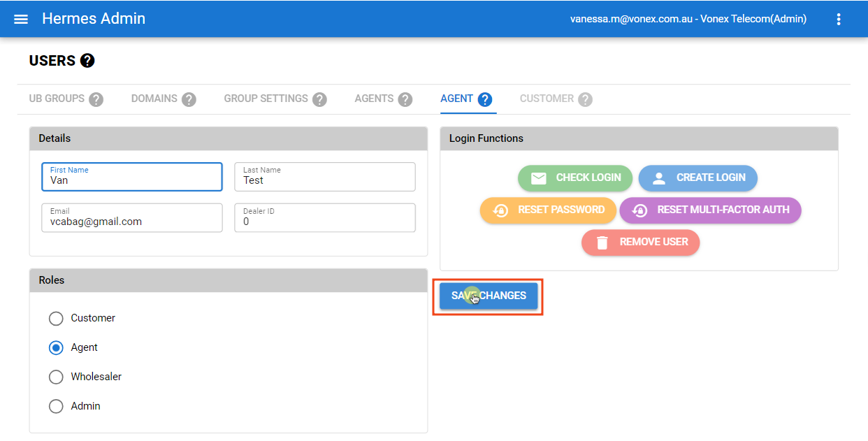Click blue help icon next to Agent tab
868x441 pixels.
[x=485, y=99]
